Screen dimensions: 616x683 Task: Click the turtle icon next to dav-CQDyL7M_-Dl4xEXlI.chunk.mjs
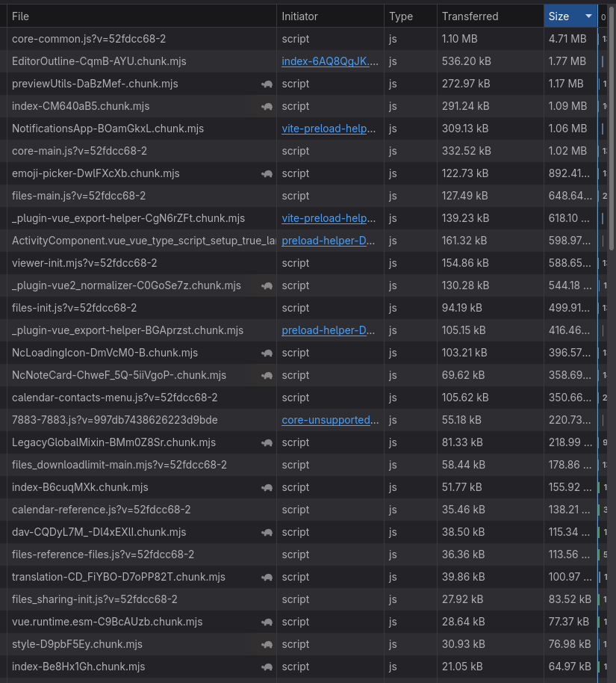(267, 533)
